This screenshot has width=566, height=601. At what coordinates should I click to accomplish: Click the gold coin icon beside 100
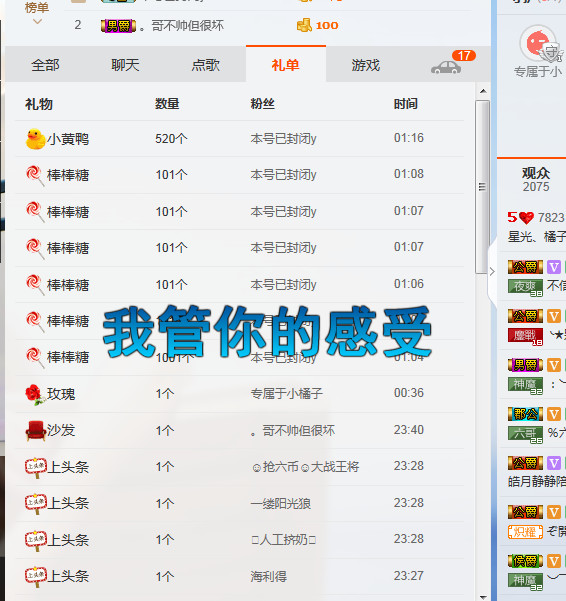pyautogui.click(x=304, y=25)
